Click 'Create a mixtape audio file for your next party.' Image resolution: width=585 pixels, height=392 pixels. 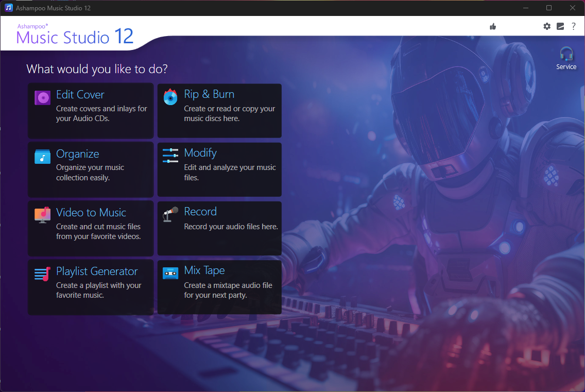coord(228,290)
